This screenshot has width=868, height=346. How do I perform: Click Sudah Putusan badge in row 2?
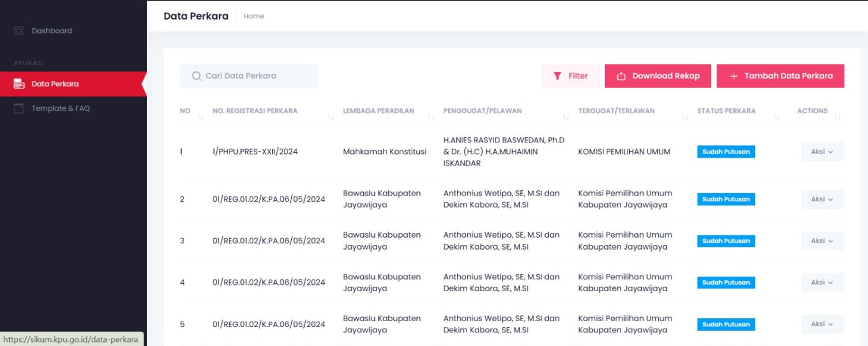coord(726,200)
